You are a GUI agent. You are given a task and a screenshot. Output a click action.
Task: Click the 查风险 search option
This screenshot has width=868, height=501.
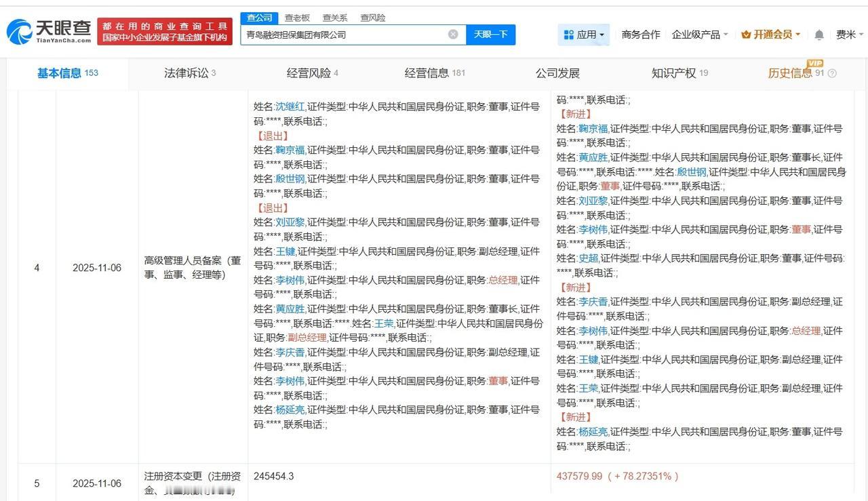372,18
